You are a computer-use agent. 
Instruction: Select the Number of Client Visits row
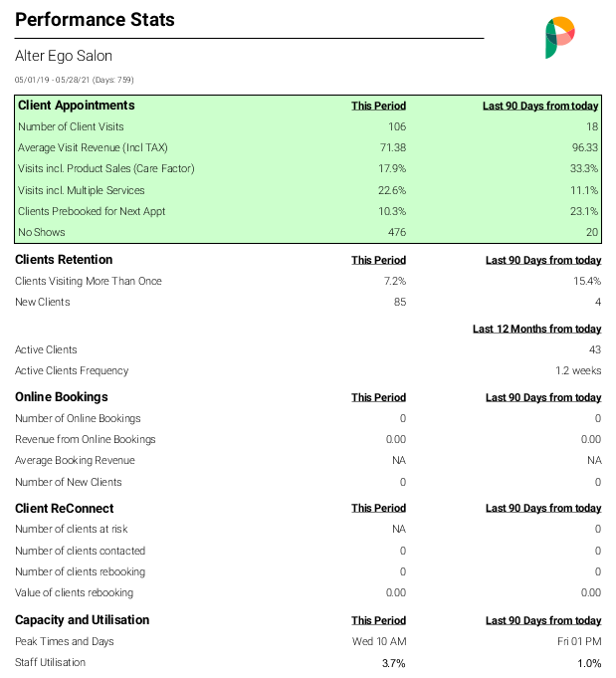(308, 126)
